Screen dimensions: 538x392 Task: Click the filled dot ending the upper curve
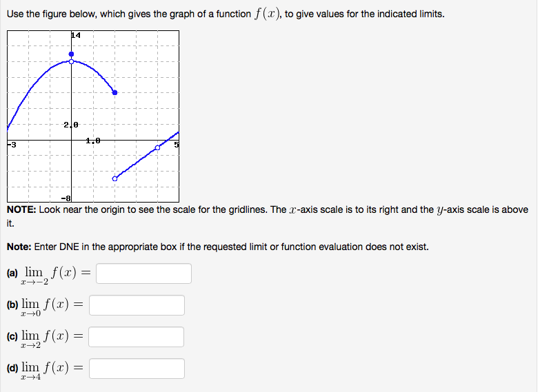point(115,92)
